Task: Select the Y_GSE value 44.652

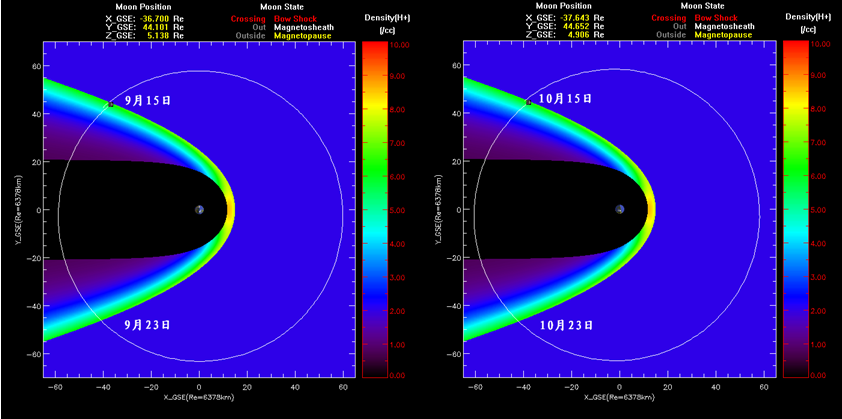Action: [575, 26]
